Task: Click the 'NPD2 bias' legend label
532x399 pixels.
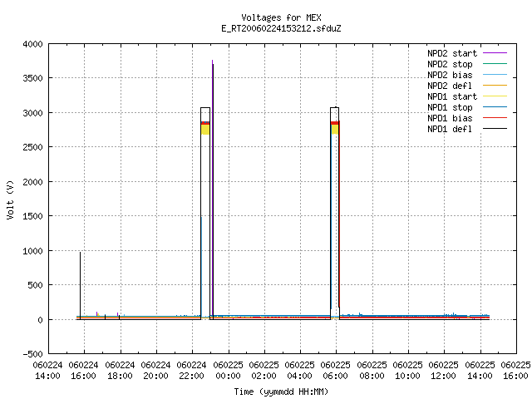Action: 450,75
